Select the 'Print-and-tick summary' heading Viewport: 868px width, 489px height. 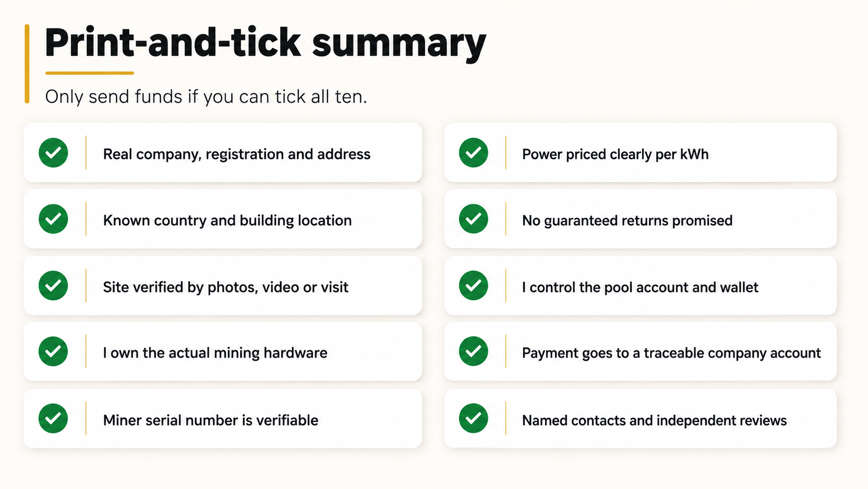[265, 44]
